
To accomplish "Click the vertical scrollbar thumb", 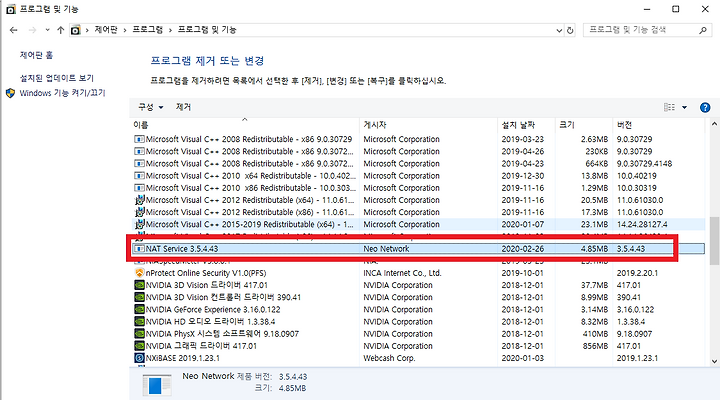I will 714,241.
